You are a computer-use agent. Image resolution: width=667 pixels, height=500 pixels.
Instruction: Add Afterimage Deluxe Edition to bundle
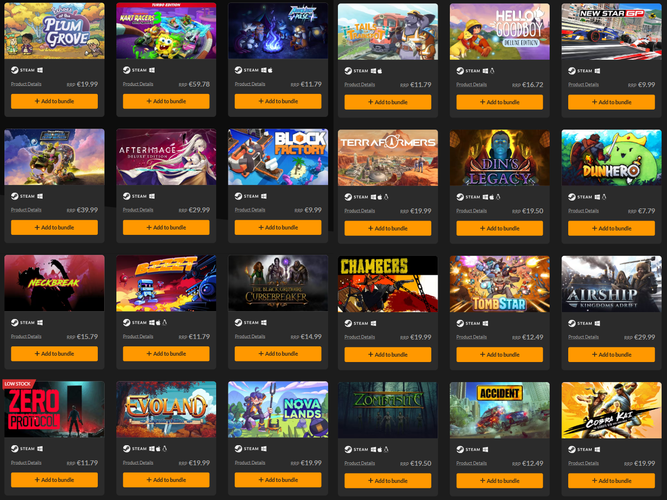point(166,228)
